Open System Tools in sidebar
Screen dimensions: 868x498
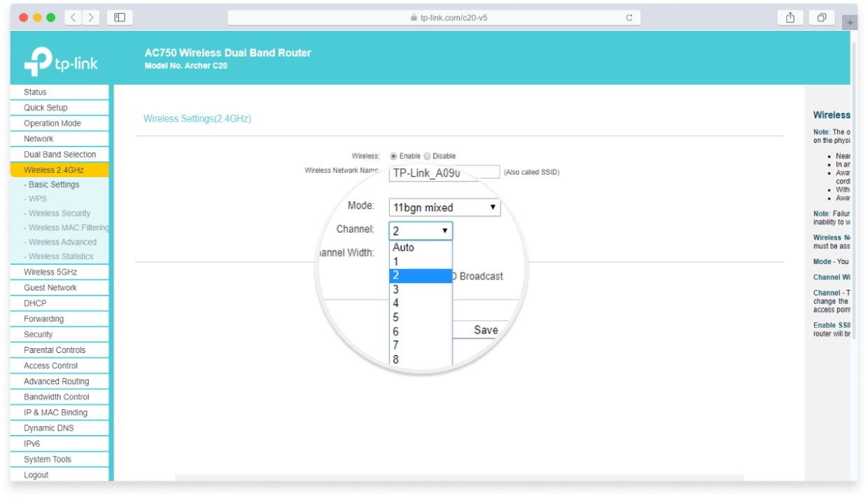(59, 459)
